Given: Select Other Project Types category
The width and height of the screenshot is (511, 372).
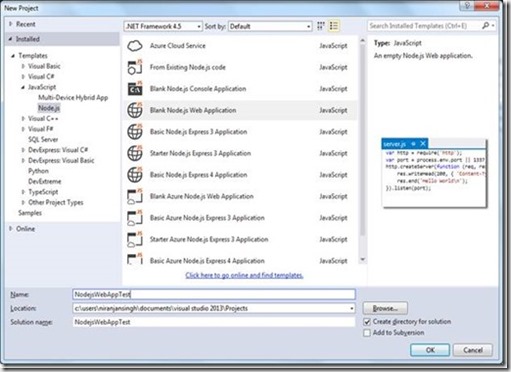Looking at the screenshot, I should point(56,202).
